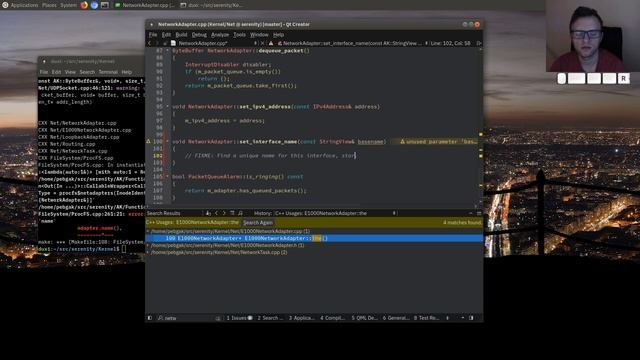Open the 5 QML Debugger pane
Viewport: 640px width, 360px height.
tap(364, 318)
